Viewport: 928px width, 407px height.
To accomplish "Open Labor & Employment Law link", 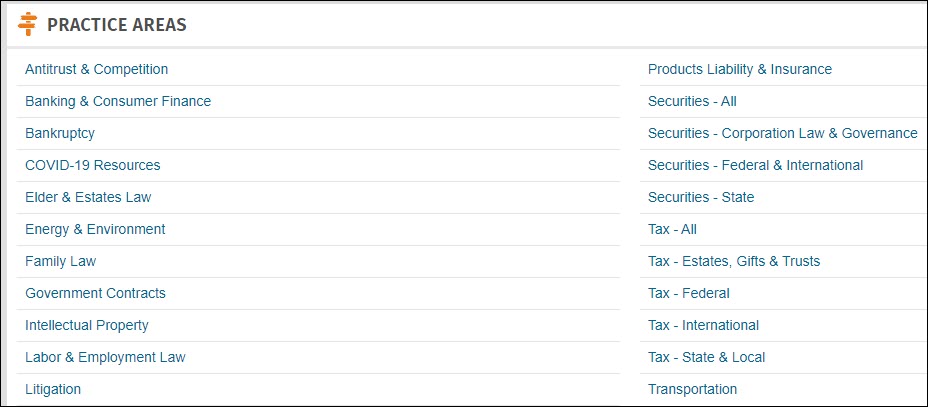I will coord(105,357).
